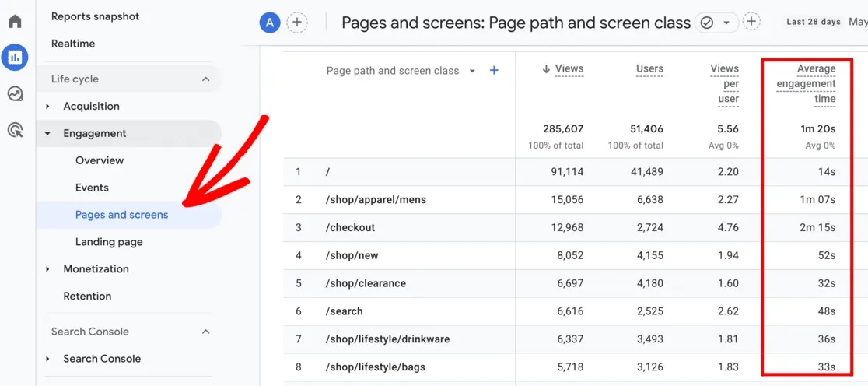Open the Home icon in left rail
Screen dimensions: 868x386
click(15, 21)
